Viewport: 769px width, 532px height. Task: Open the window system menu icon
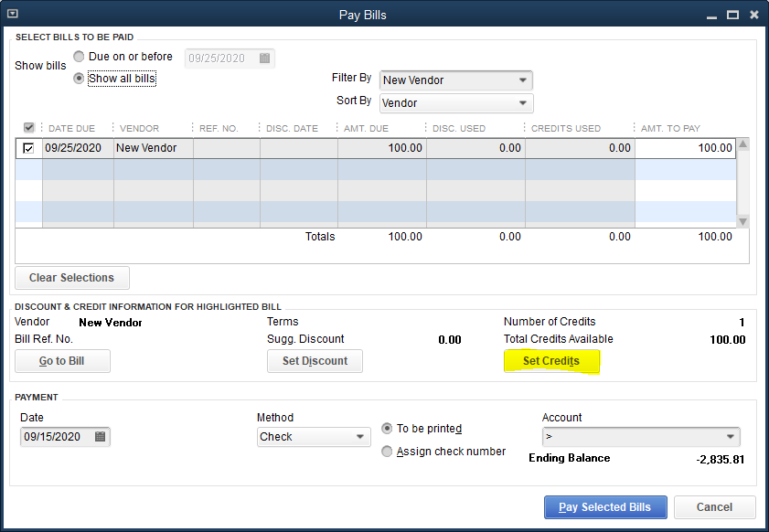[11, 15]
